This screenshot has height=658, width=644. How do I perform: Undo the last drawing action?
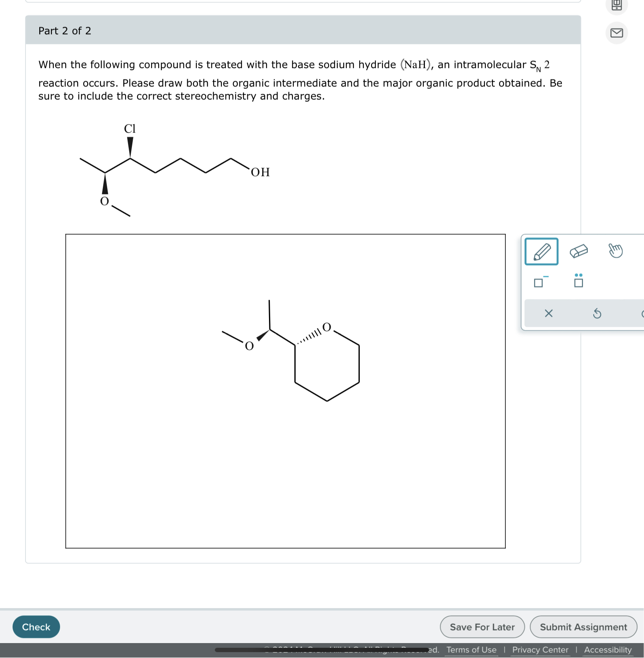(597, 313)
